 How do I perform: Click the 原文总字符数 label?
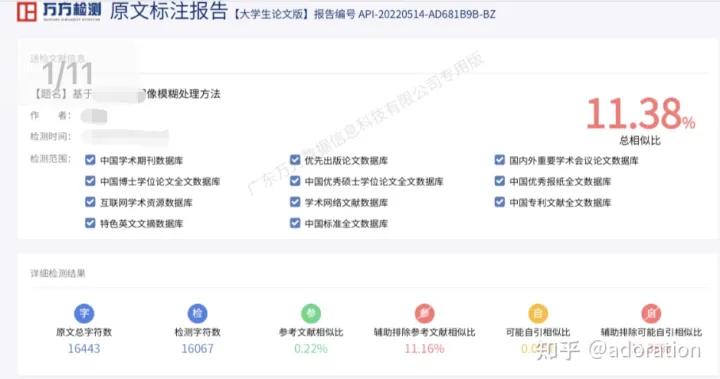pos(84,332)
